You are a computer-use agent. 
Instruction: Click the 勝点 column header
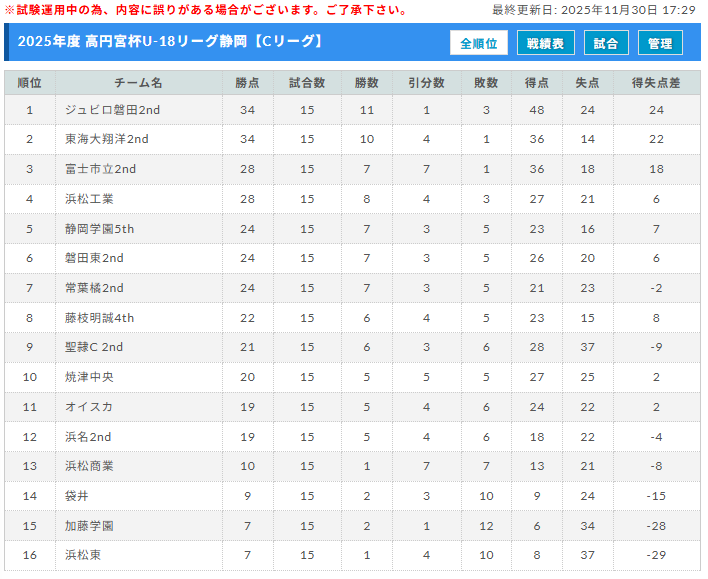coord(247,83)
